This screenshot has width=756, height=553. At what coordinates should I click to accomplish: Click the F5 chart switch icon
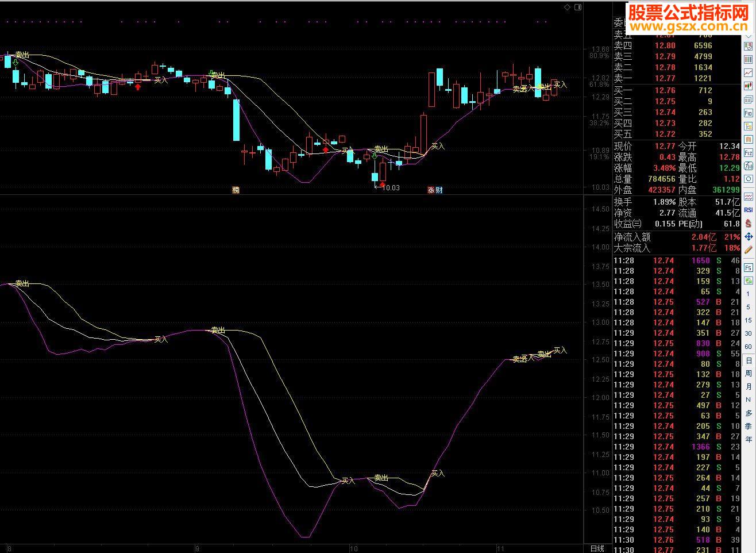[749, 268]
